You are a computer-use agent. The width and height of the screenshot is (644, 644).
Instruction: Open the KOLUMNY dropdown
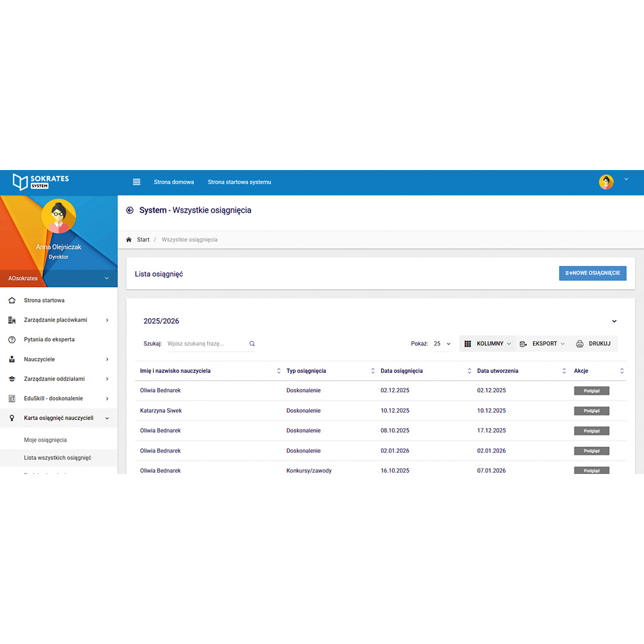[488, 344]
